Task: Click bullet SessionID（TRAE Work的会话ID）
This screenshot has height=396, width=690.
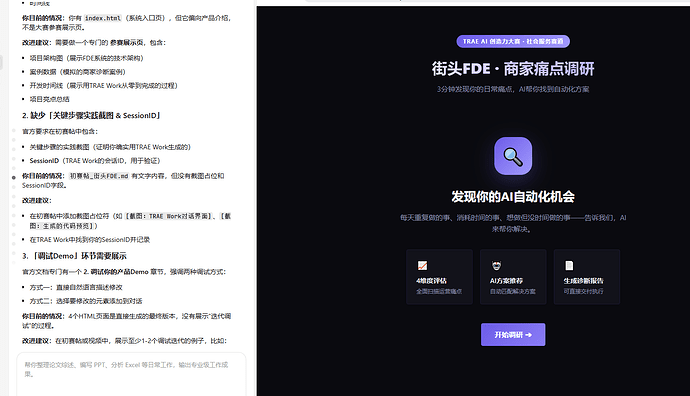Action: [x=95, y=161]
